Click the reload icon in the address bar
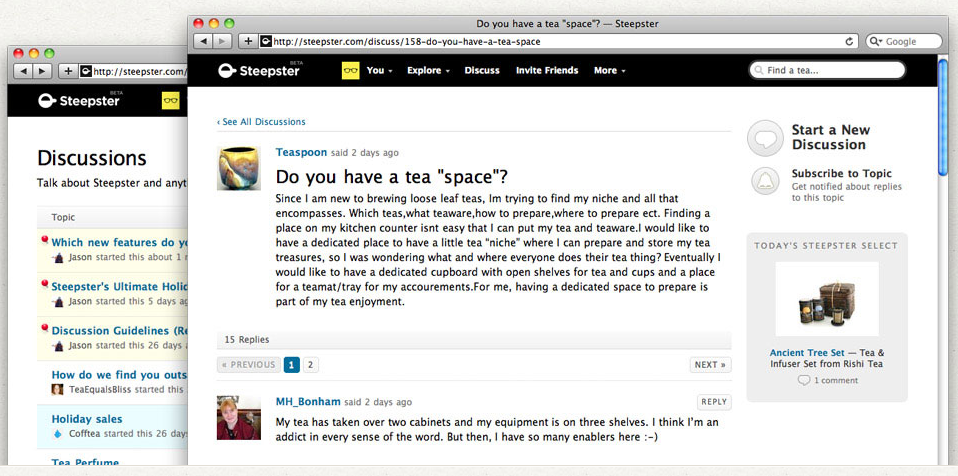This screenshot has width=958, height=476. [x=849, y=42]
